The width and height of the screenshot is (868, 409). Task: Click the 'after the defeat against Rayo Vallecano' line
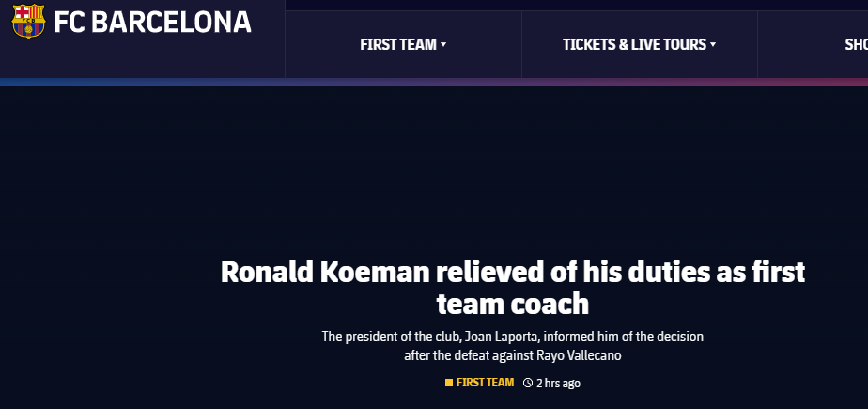click(513, 355)
